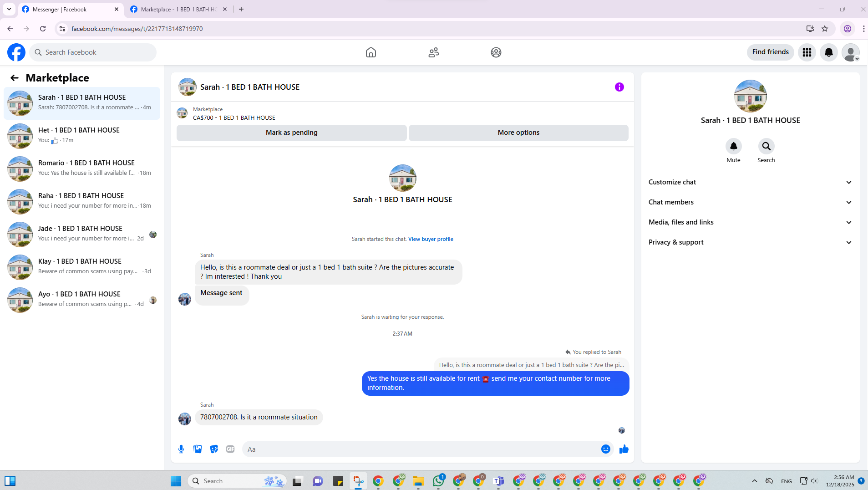The height and width of the screenshot is (490, 868).
Task: Open Jade conversation in Marketplace list
Action: click(x=82, y=235)
